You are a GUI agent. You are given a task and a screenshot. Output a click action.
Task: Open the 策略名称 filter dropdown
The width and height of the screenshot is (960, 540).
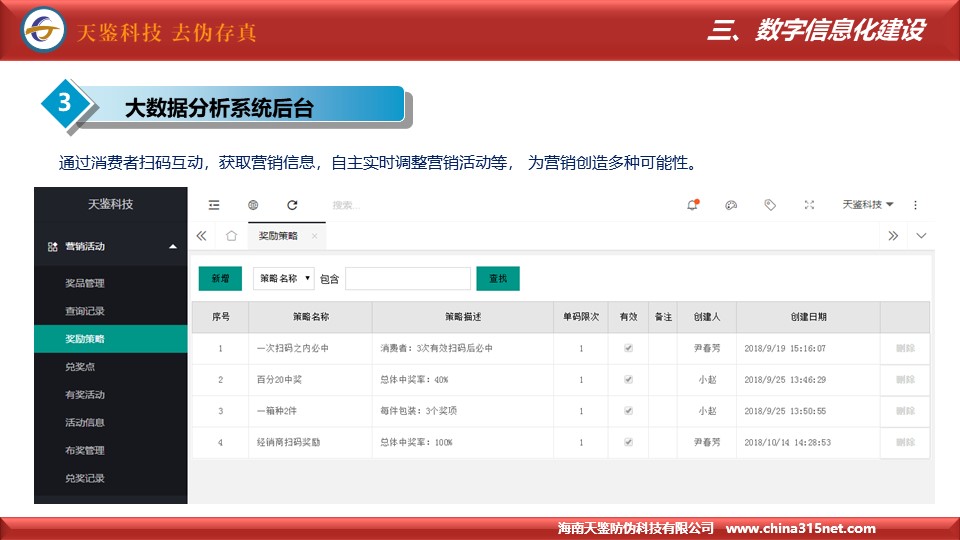pos(284,279)
